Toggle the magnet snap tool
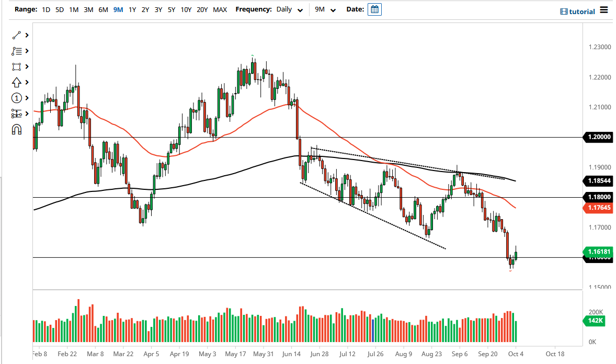616x364 pixels. tap(17, 129)
